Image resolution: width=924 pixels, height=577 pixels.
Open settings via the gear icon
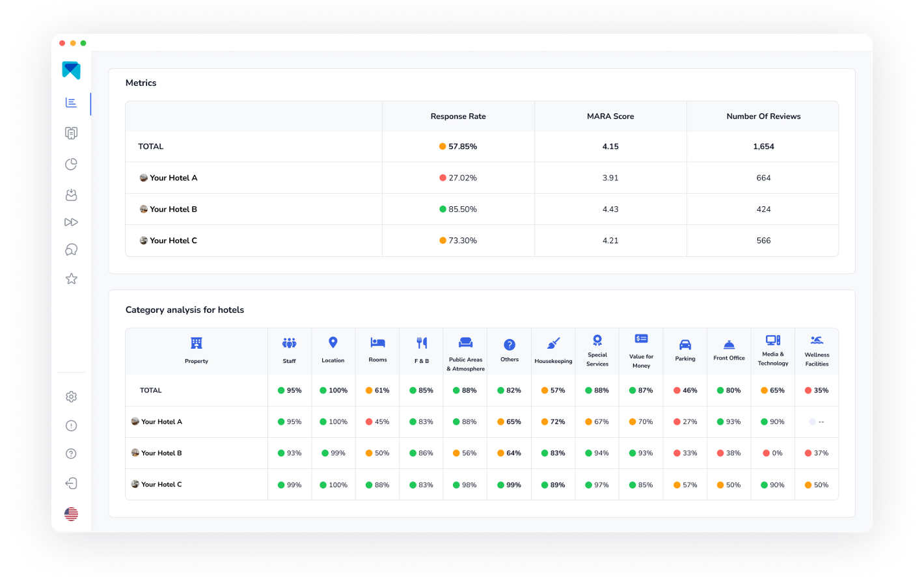72,397
